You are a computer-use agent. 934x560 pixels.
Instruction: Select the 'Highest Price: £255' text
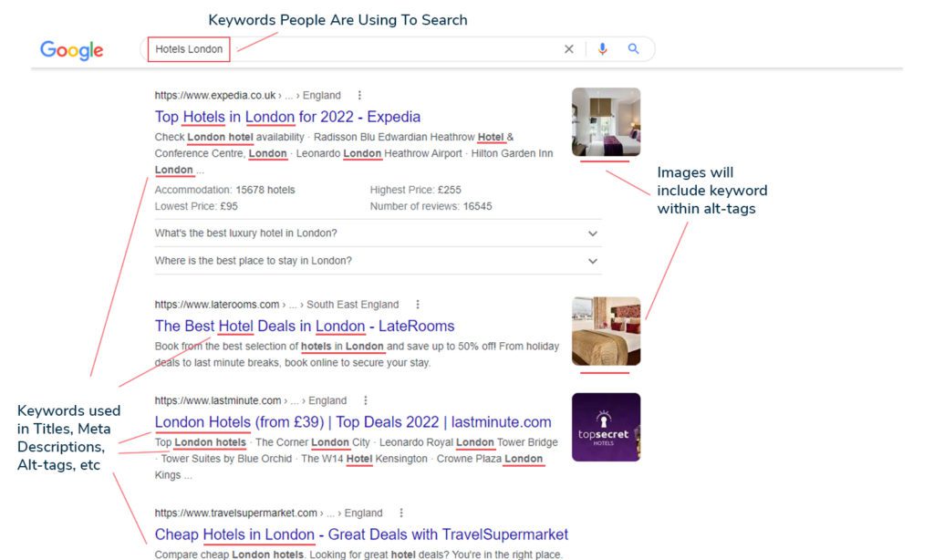(x=416, y=190)
